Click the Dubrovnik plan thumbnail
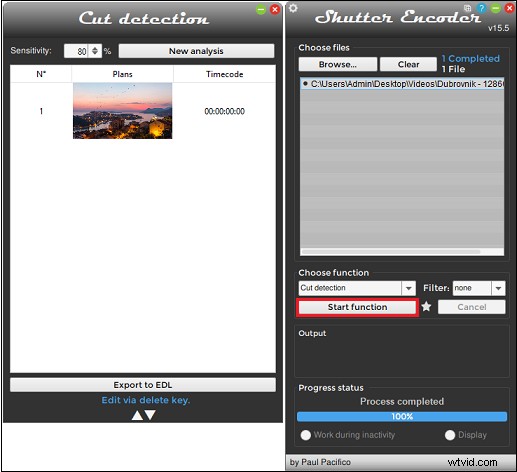This screenshot has width=517, height=472. click(122, 111)
